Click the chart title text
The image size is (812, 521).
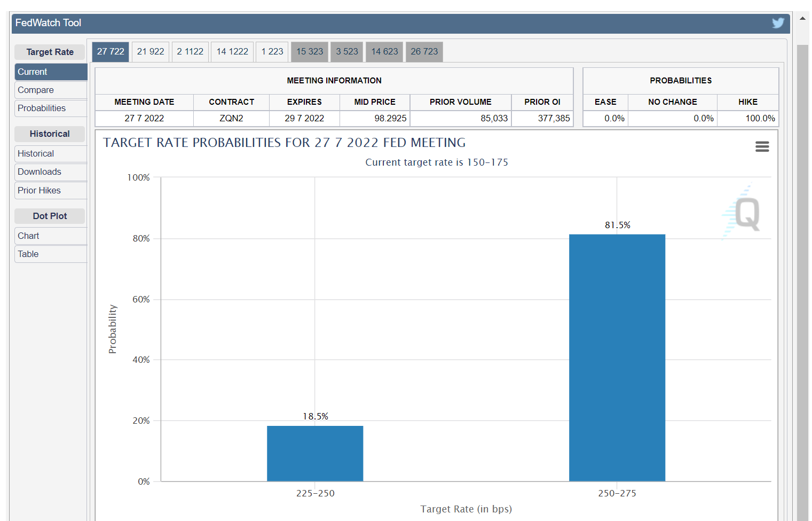coord(285,143)
